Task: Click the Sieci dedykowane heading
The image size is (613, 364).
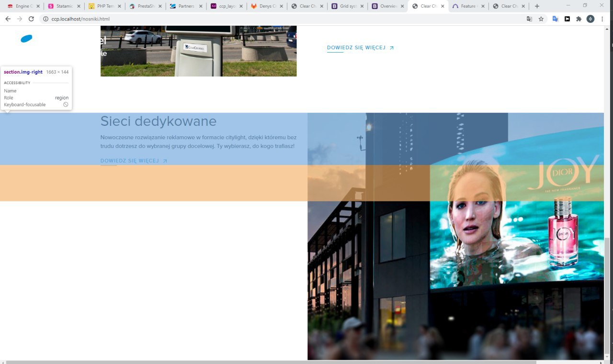Action: (159, 121)
